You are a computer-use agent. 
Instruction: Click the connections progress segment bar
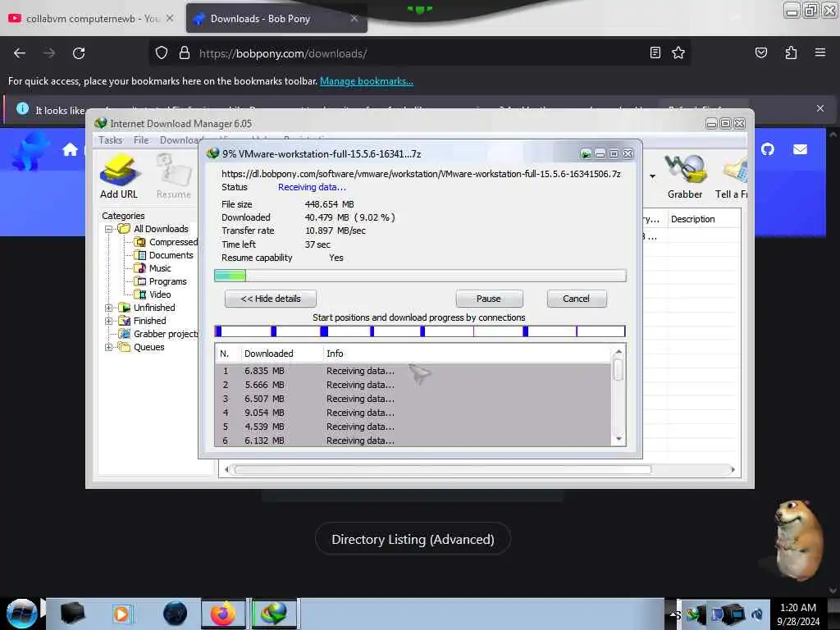pyautogui.click(x=420, y=331)
